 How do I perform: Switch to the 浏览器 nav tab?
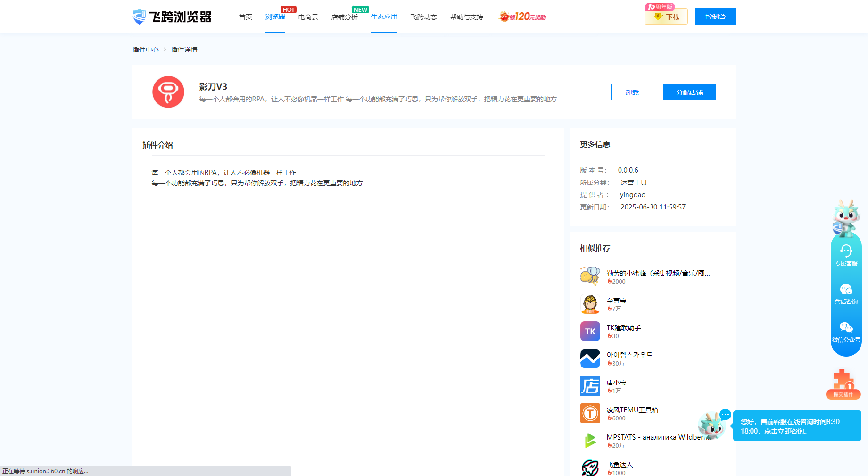275,17
